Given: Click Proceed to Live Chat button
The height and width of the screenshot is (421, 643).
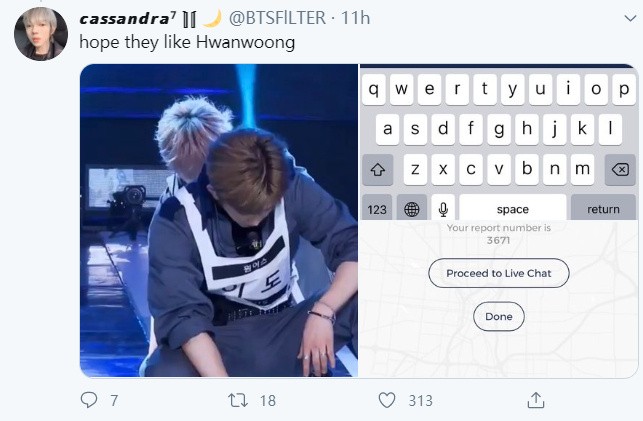Looking at the screenshot, I should click(x=499, y=273).
